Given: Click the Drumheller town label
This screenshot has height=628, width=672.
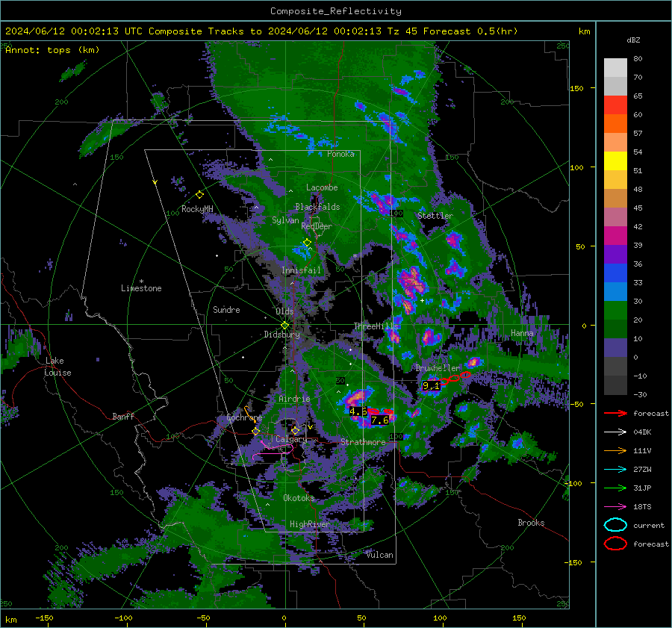Looking at the screenshot, I should coord(438,368).
